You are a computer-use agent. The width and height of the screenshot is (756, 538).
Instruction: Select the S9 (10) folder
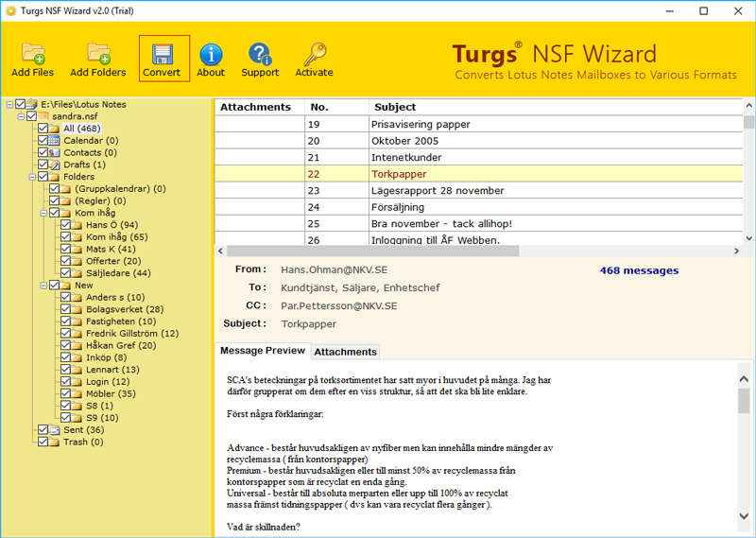(x=102, y=418)
